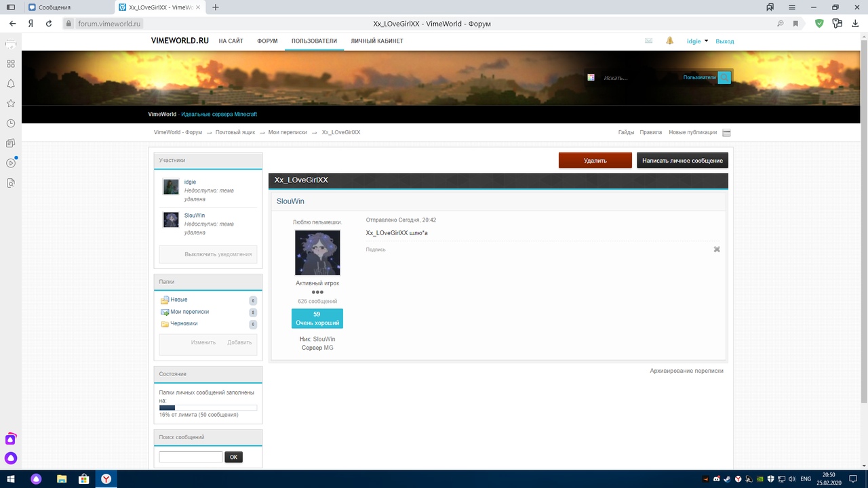868x488 pixels.
Task: Open Архивирование переписки link
Action: (x=686, y=371)
